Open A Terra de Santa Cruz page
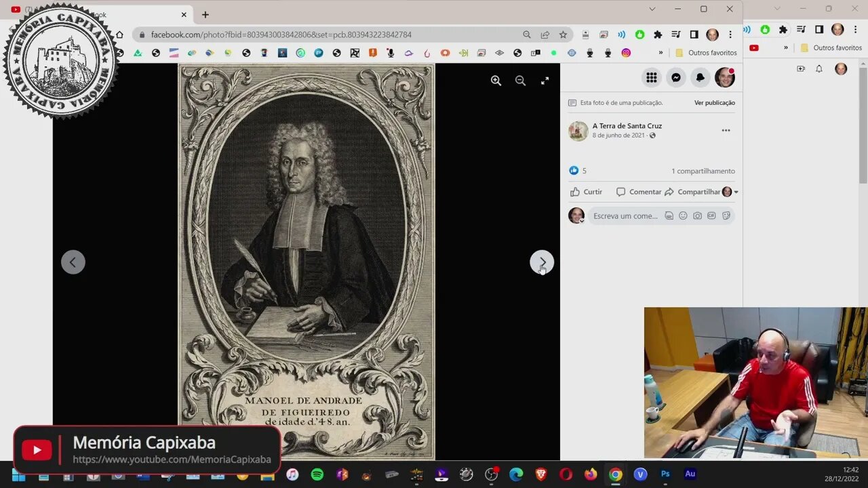The height and width of the screenshot is (488, 868). coord(627,126)
